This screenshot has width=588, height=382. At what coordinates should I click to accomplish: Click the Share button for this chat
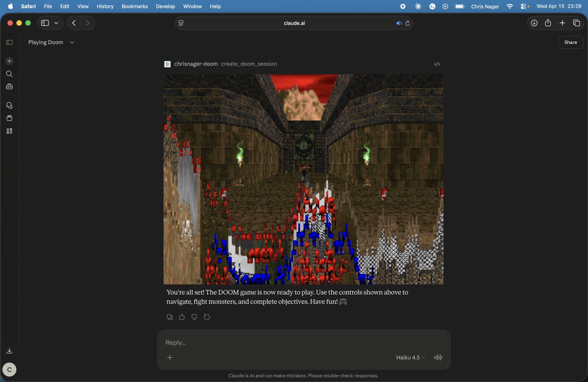click(x=570, y=42)
